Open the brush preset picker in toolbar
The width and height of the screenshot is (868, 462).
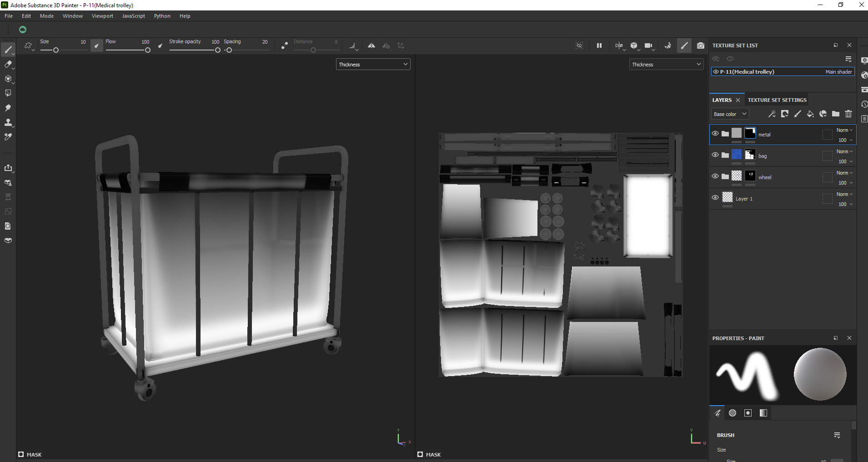pyautogui.click(x=29, y=46)
